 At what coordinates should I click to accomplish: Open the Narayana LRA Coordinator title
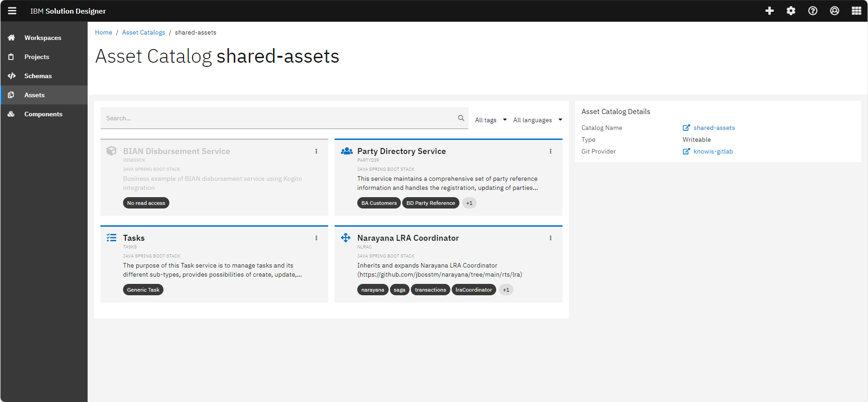pyautogui.click(x=408, y=238)
